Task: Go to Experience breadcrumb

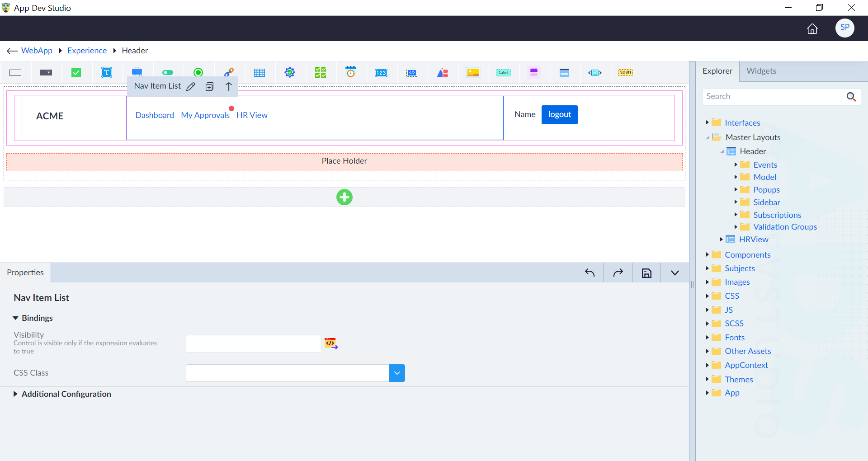Action: pyautogui.click(x=87, y=51)
